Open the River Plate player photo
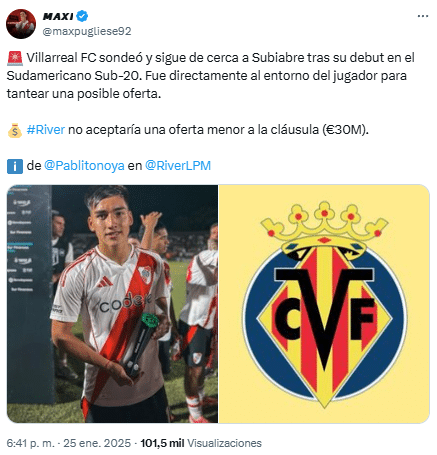Image resolution: width=437 pixels, height=455 pixels. click(112, 304)
